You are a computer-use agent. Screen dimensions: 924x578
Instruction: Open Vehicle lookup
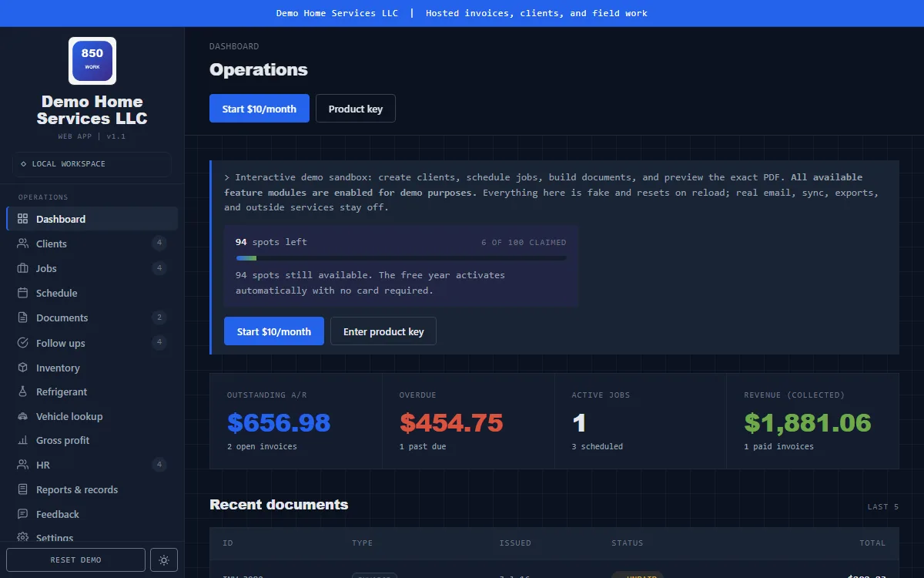(92, 416)
